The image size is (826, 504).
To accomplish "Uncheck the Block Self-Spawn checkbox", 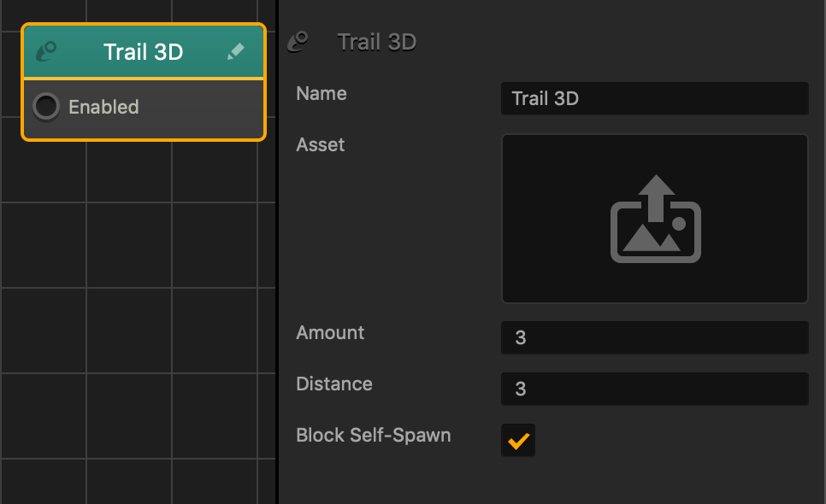I will [x=518, y=440].
